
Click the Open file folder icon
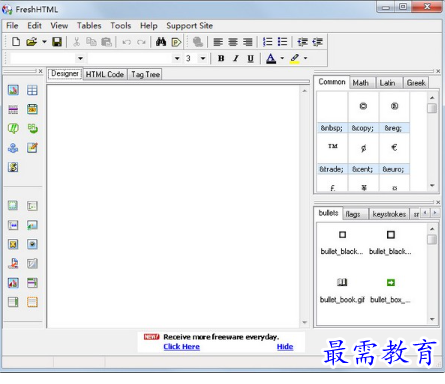pos(32,42)
